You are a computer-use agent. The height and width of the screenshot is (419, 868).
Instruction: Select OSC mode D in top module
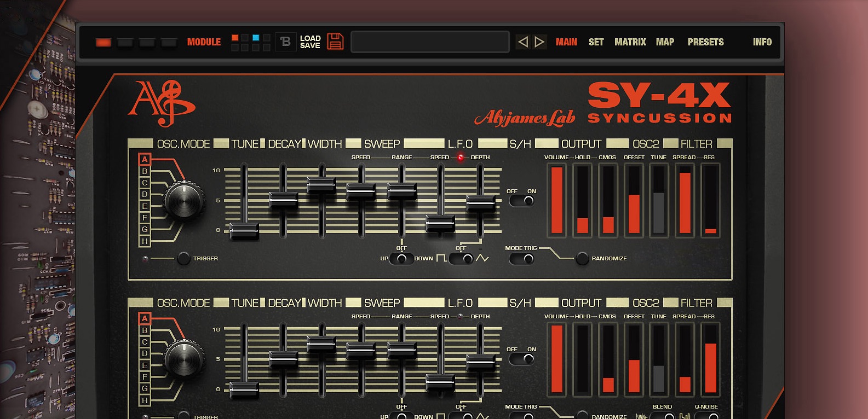145,194
